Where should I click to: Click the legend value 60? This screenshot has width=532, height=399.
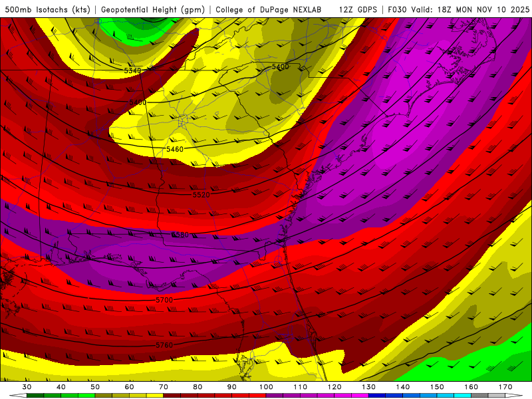click(x=129, y=387)
